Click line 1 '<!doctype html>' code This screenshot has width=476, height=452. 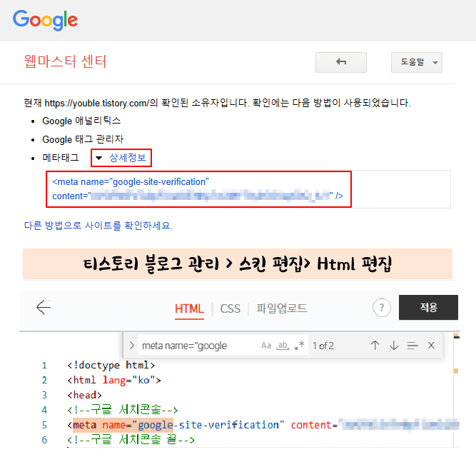coord(111,365)
